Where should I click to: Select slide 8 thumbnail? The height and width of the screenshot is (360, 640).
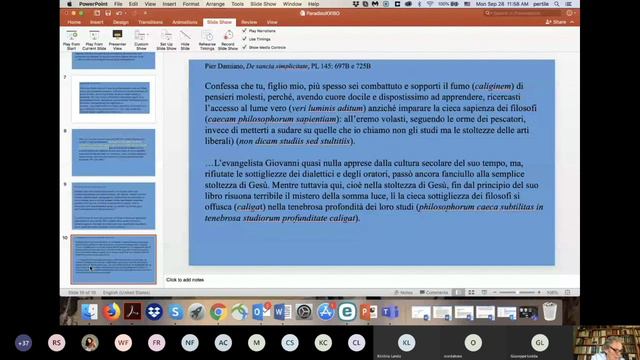point(113,152)
